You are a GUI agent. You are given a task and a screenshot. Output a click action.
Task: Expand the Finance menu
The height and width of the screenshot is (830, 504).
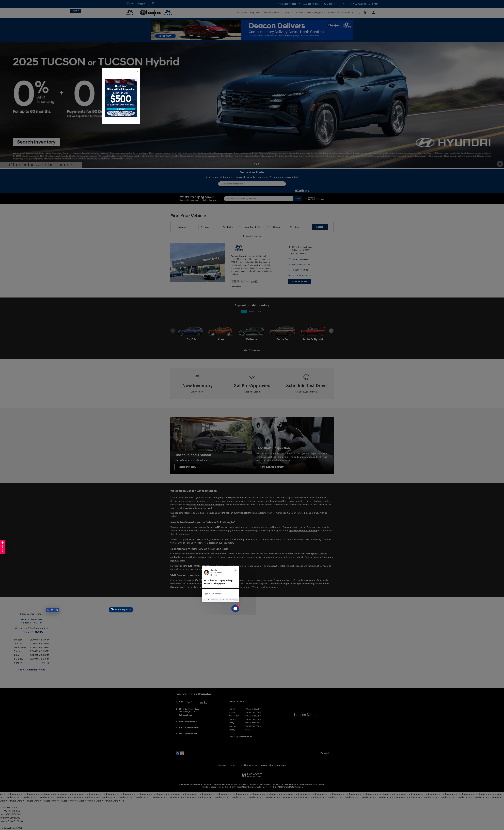(x=289, y=13)
